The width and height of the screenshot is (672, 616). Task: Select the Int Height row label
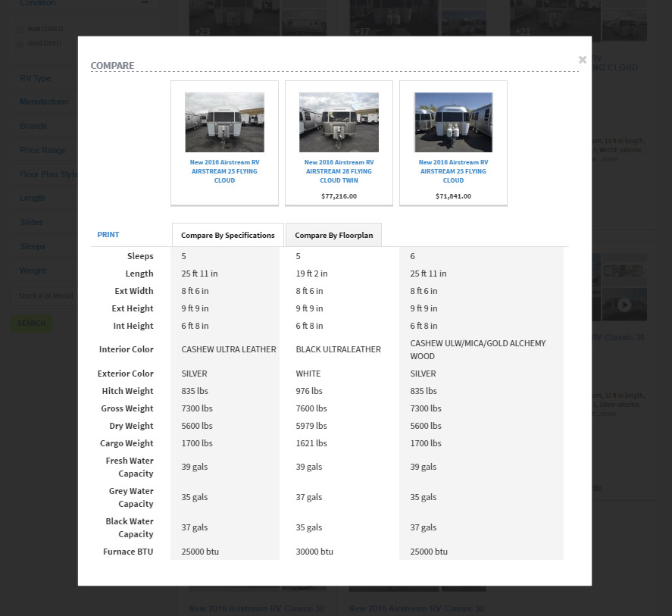point(133,326)
